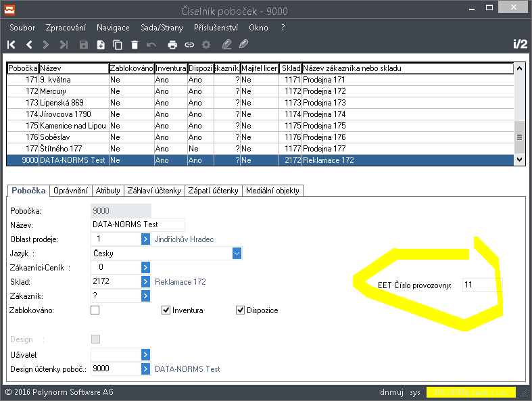
Task: Click the Undo arrow icon
Action: (x=151, y=45)
